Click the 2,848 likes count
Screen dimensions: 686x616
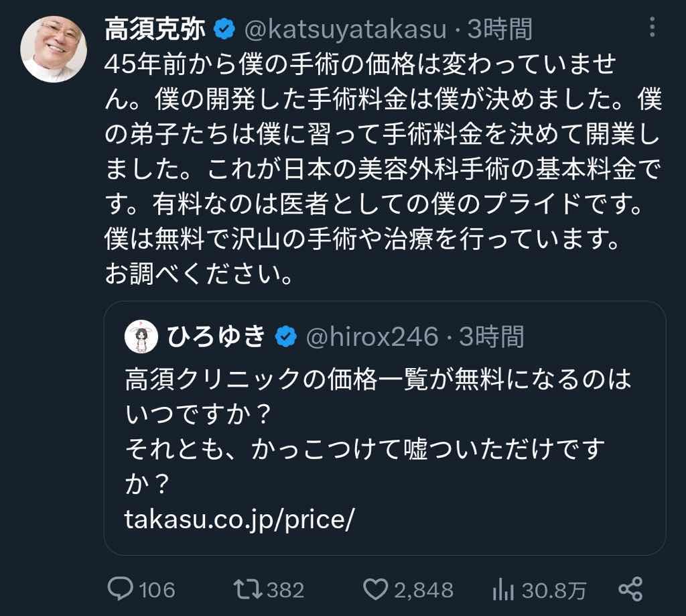point(423,590)
